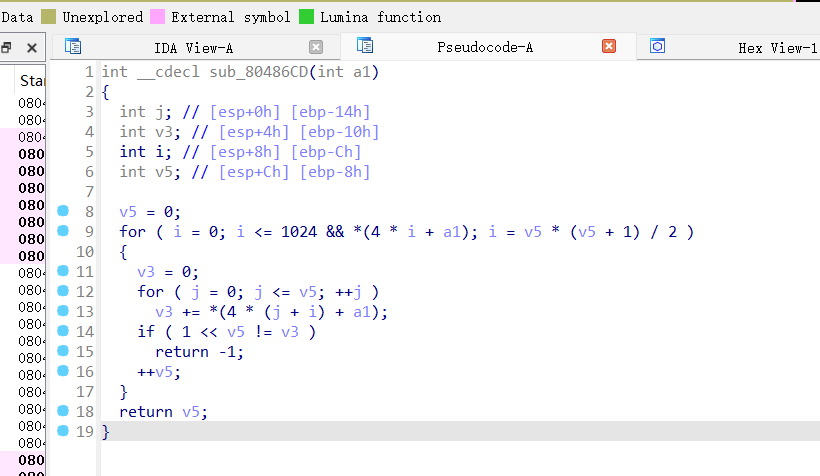Select variable j in line 3 declaration

161,112
